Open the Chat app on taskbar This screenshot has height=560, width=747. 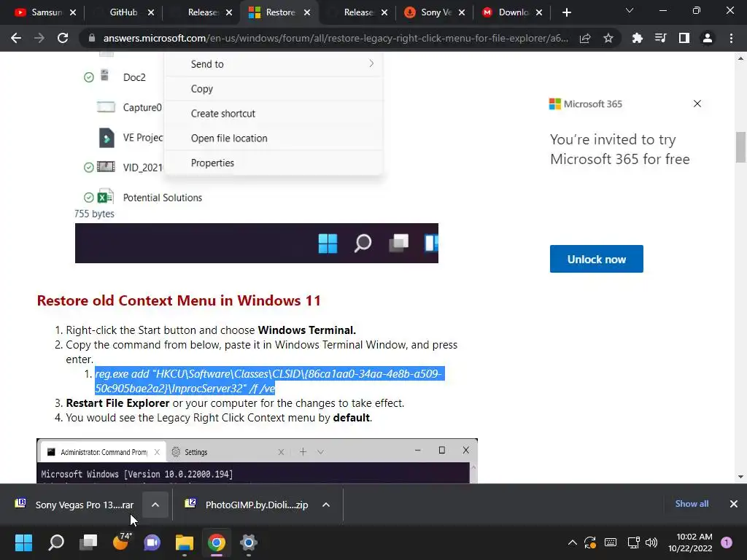152,542
